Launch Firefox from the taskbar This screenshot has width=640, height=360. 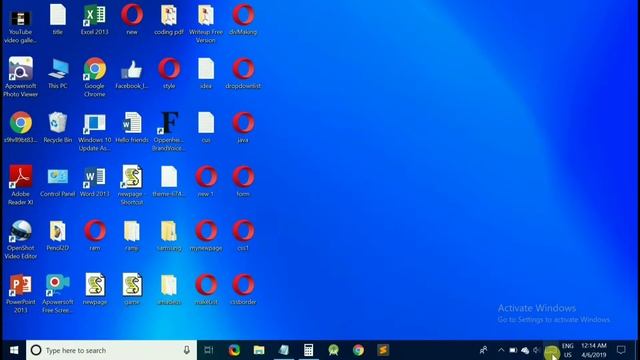[x=234, y=350]
